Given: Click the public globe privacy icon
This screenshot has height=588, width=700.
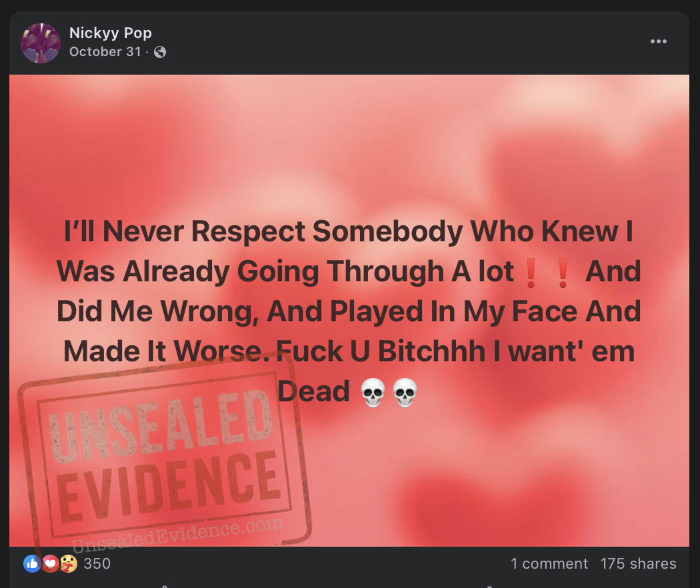Looking at the screenshot, I should (160, 52).
